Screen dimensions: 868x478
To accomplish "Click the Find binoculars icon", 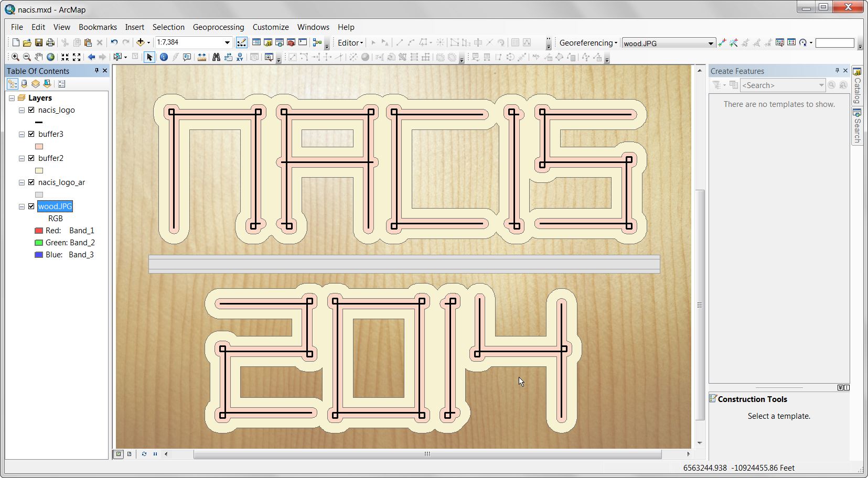I will (x=216, y=57).
